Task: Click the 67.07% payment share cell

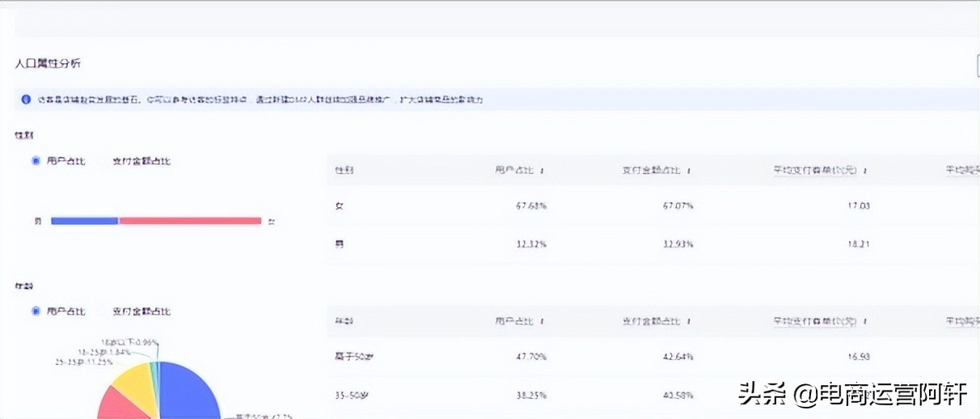Action: click(x=678, y=206)
